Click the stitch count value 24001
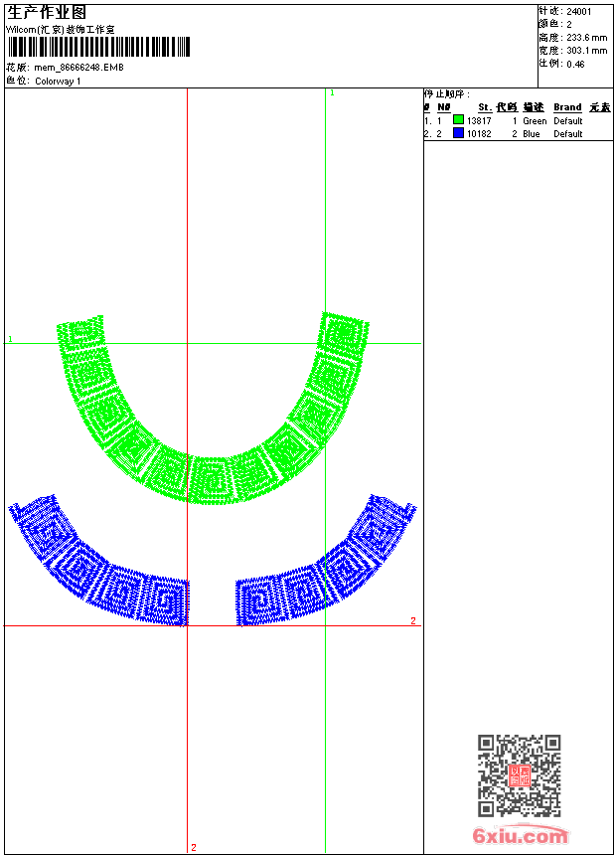This screenshot has height=855, width=616. (579, 12)
